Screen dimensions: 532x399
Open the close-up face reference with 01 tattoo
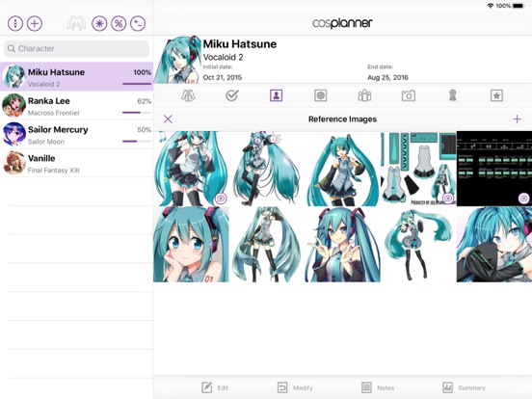[x=191, y=244]
